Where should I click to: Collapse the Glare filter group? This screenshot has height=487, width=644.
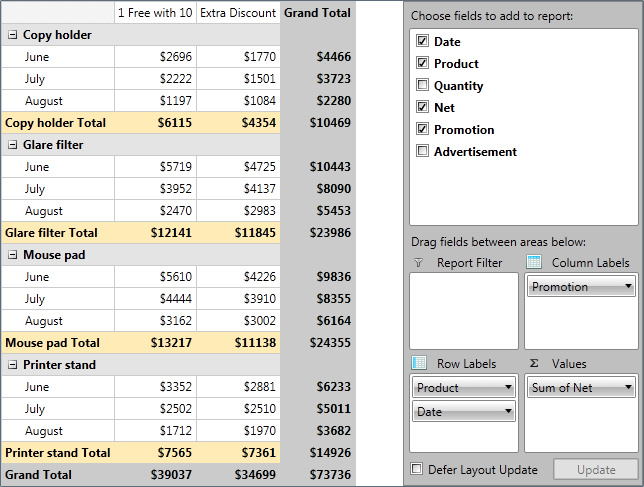(13, 145)
